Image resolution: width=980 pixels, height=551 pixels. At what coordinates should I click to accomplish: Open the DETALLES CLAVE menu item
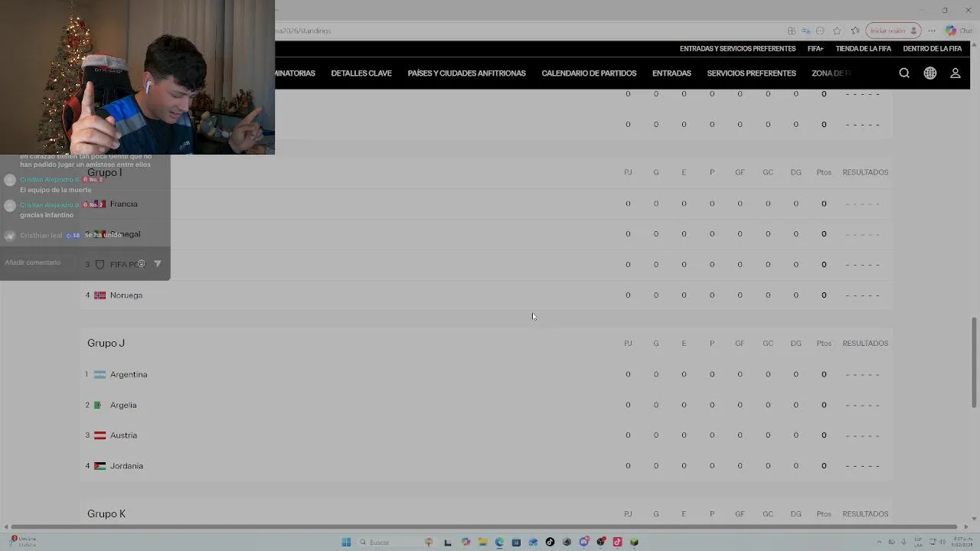(x=361, y=73)
